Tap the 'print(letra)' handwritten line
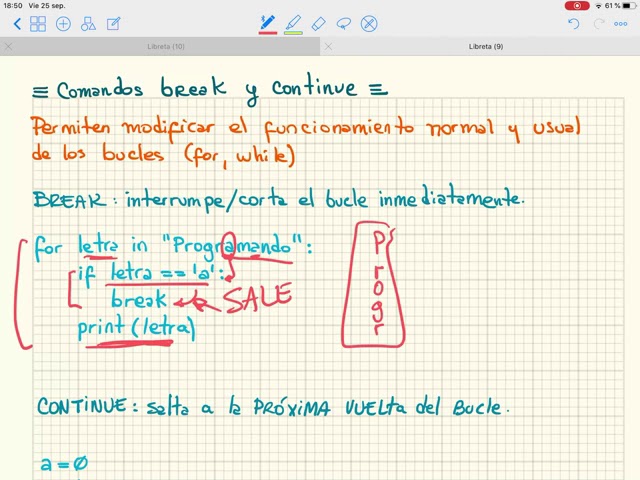The width and height of the screenshot is (640, 480). pyautogui.click(x=136, y=327)
